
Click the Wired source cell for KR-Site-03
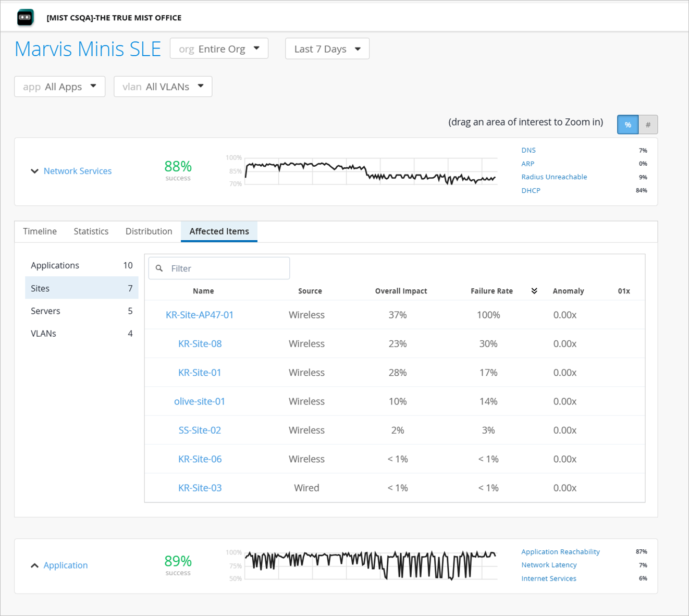point(306,488)
